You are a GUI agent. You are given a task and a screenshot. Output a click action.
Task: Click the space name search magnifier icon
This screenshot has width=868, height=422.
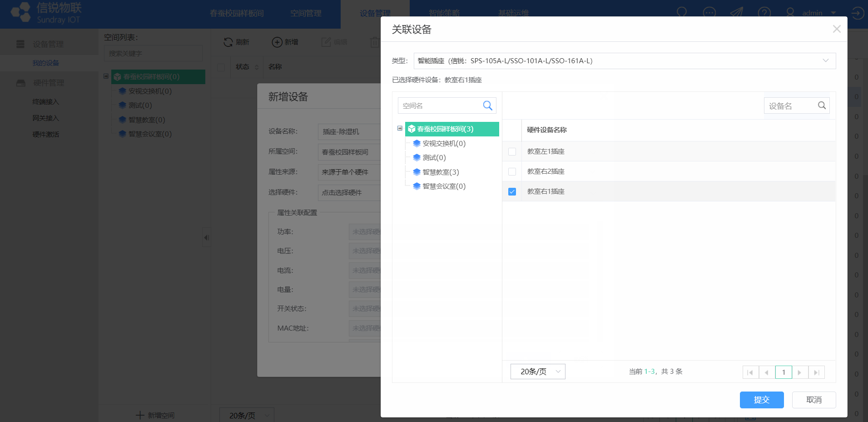[487, 105]
